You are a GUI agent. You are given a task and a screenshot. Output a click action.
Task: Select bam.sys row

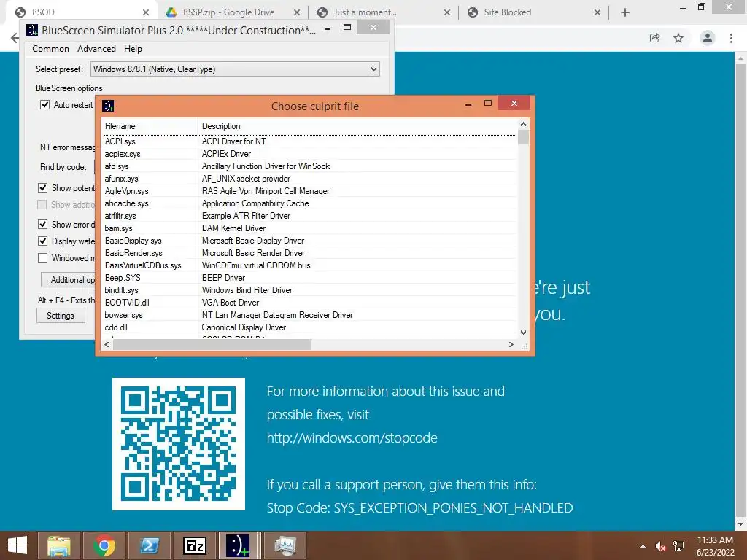(x=309, y=228)
